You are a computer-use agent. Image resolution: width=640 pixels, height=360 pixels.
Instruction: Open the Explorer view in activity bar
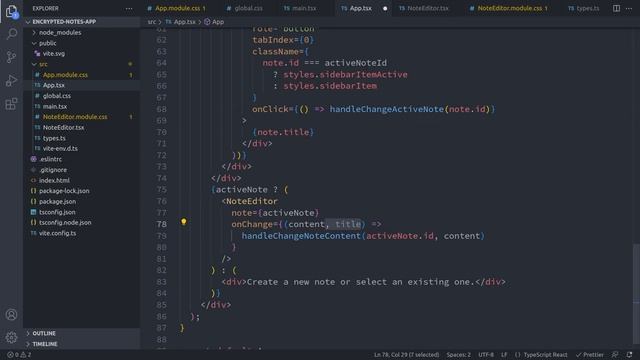tap(11, 11)
